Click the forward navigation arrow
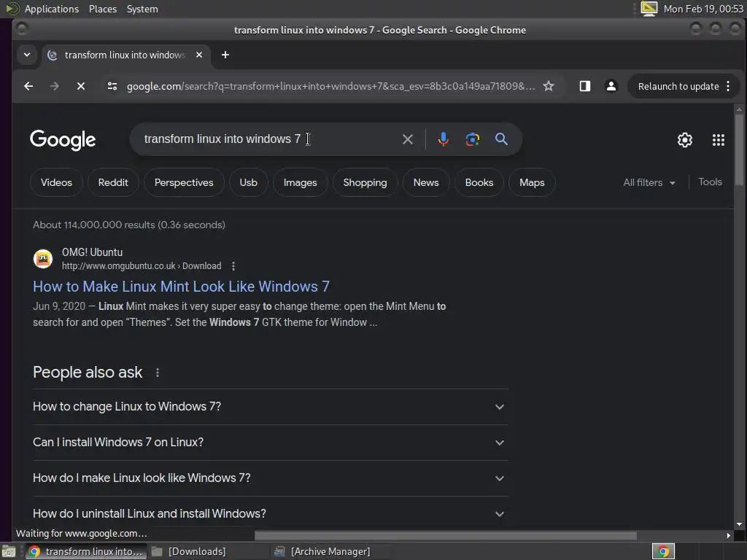Image resolution: width=747 pixels, height=560 pixels. pyautogui.click(x=54, y=86)
